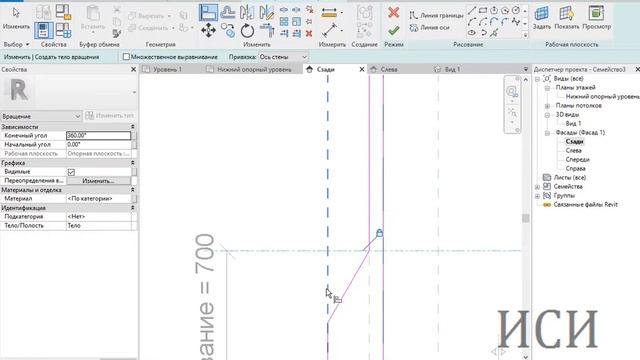Select the Ellipse draw tool
The height and width of the screenshot is (360, 640).
tap(472, 33)
